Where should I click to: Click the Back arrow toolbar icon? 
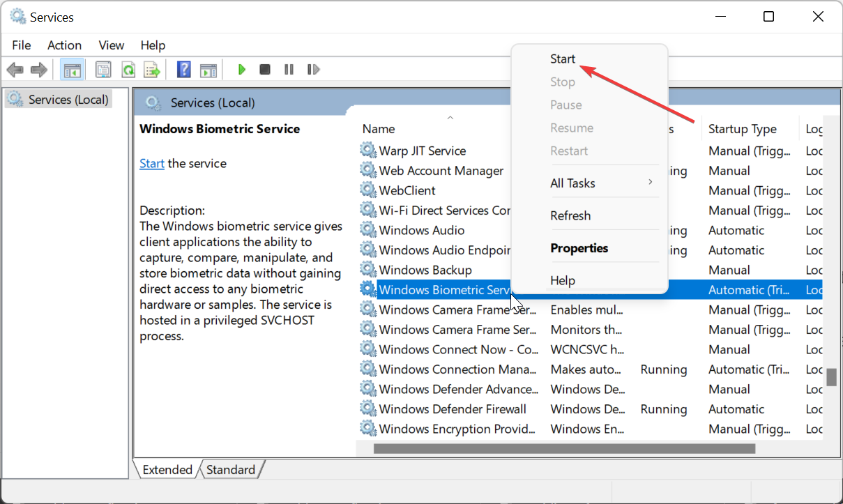(x=15, y=70)
